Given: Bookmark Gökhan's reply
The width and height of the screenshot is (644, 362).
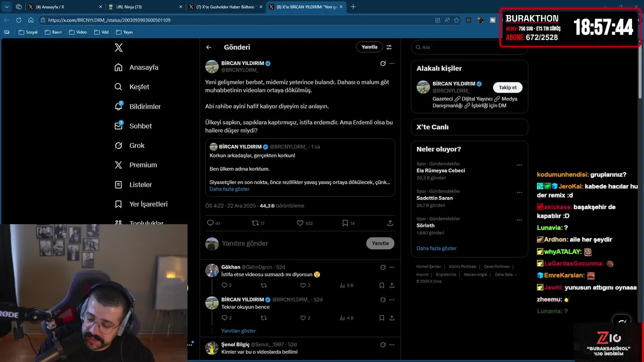Looking at the screenshot, I should pos(382,286).
